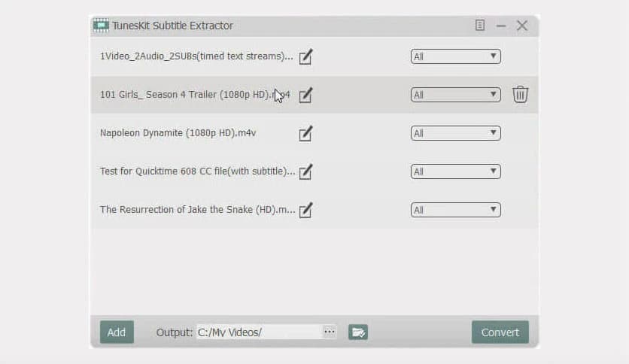Open subtitle dropdown for 101 Girls Trailer
Image resolution: width=629 pixels, height=364 pixels.
(x=456, y=95)
